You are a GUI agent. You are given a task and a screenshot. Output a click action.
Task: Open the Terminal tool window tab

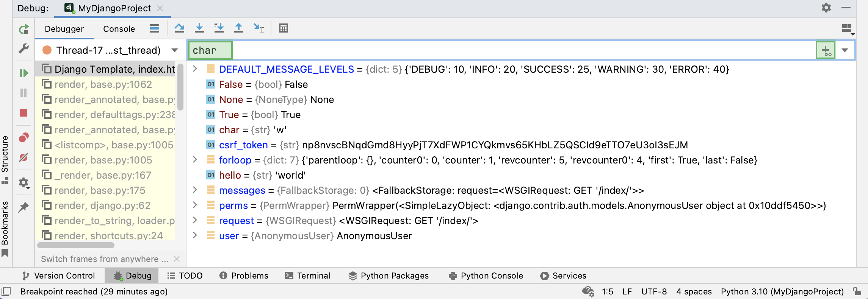pyautogui.click(x=307, y=276)
